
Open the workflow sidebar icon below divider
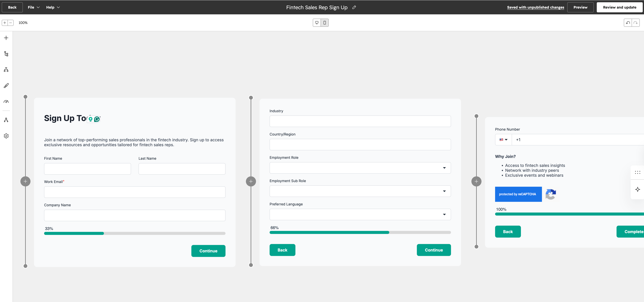click(6, 120)
